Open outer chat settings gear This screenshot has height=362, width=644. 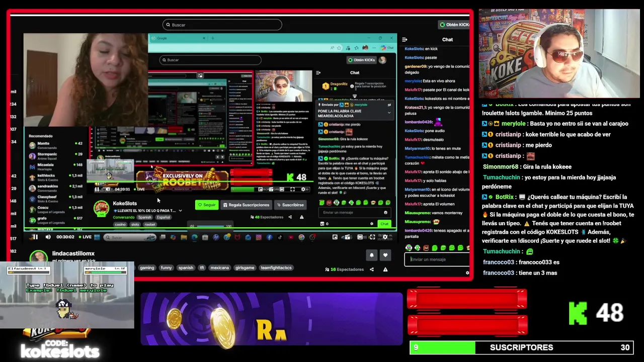(x=467, y=273)
